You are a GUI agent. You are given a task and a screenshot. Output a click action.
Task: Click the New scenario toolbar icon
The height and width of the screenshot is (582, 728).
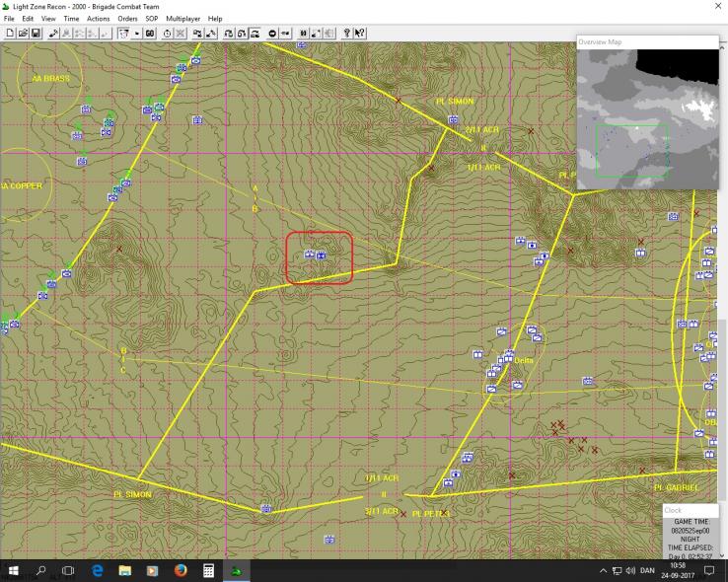click(x=10, y=33)
